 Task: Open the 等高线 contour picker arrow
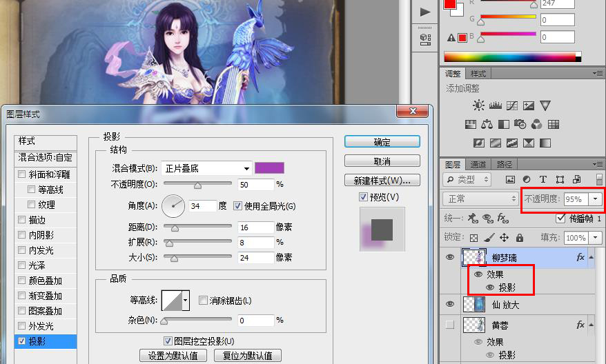186,300
